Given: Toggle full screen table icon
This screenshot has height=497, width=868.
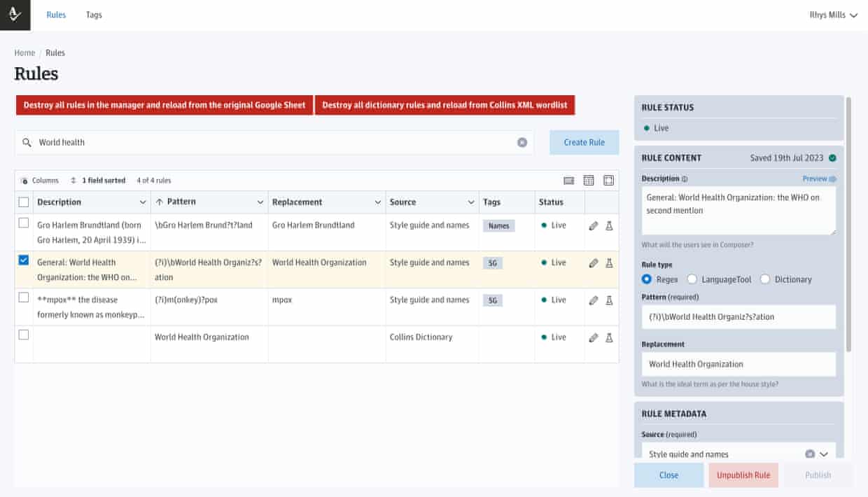Looking at the screenshot, I should [608, 181].
